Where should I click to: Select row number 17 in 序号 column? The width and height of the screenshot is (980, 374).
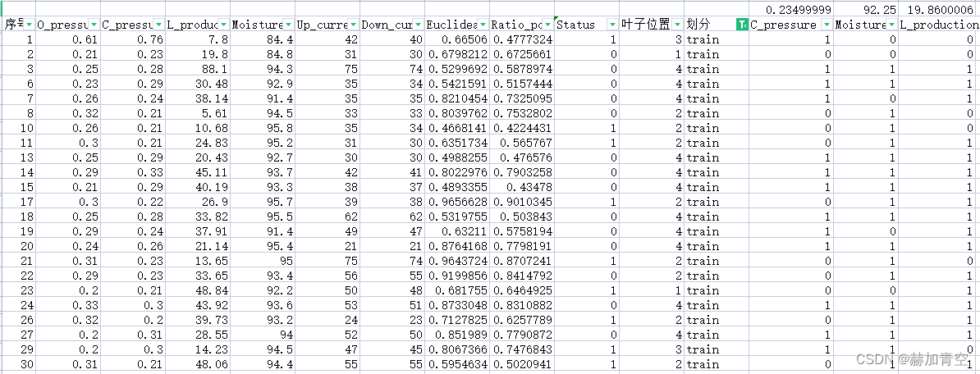(x=18, y=202)
